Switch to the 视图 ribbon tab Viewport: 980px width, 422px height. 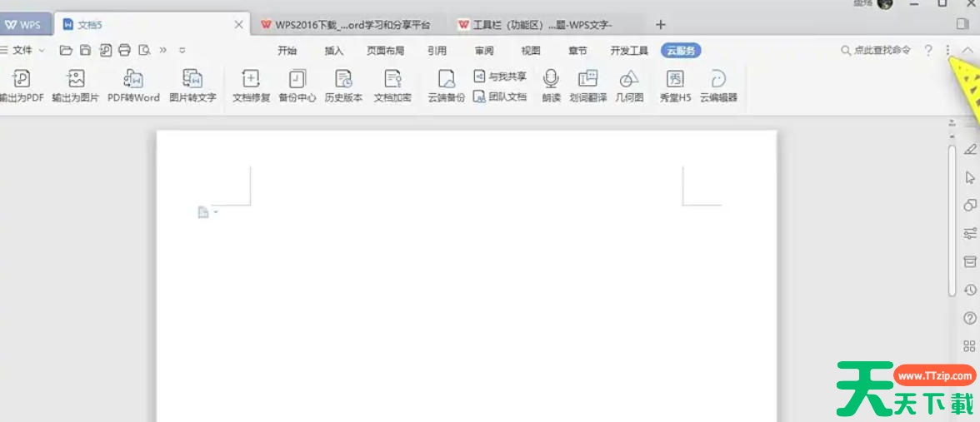pos(531,52)
